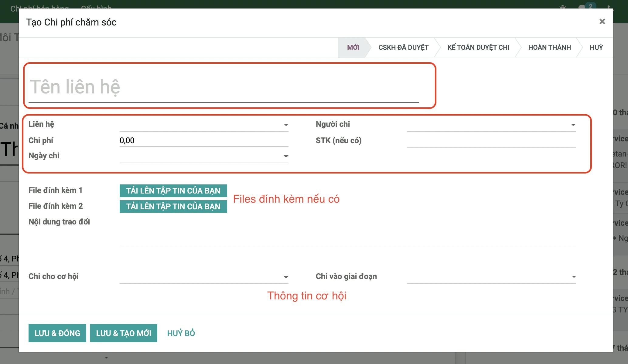This screenshot has width=628, height=364.
Task: Upload file for File đính kèm 2
Action: click(x=173, y=207)
